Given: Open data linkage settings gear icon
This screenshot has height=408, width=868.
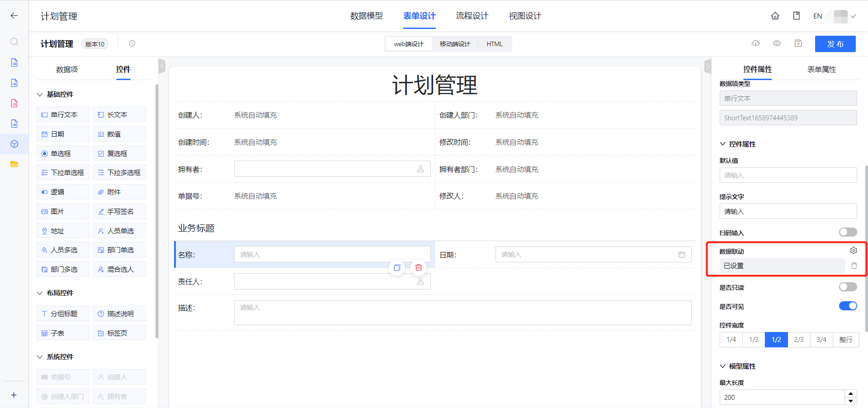Looking at the screenshot, I should (x=854, y=251).
